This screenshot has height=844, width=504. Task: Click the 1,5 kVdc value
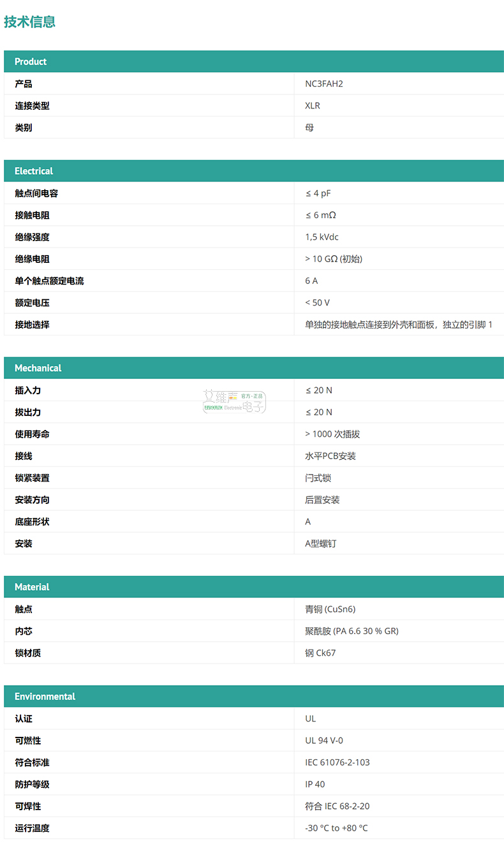(322, 237)
